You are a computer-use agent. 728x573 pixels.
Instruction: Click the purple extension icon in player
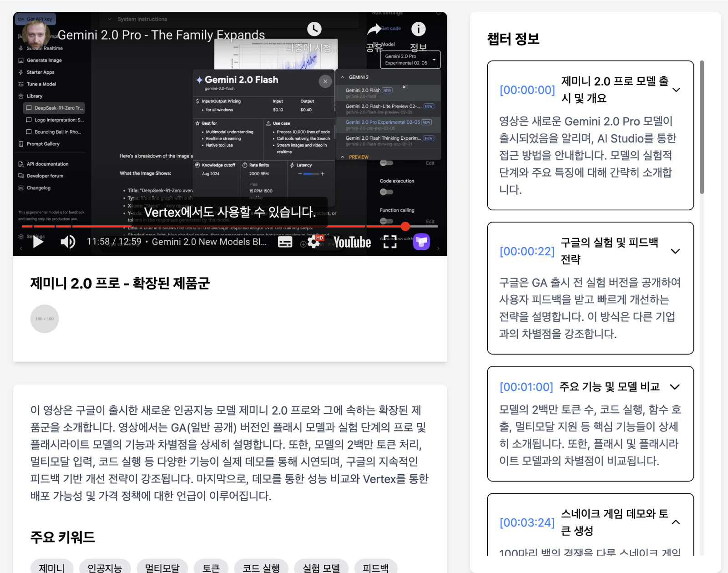(421, 242)
